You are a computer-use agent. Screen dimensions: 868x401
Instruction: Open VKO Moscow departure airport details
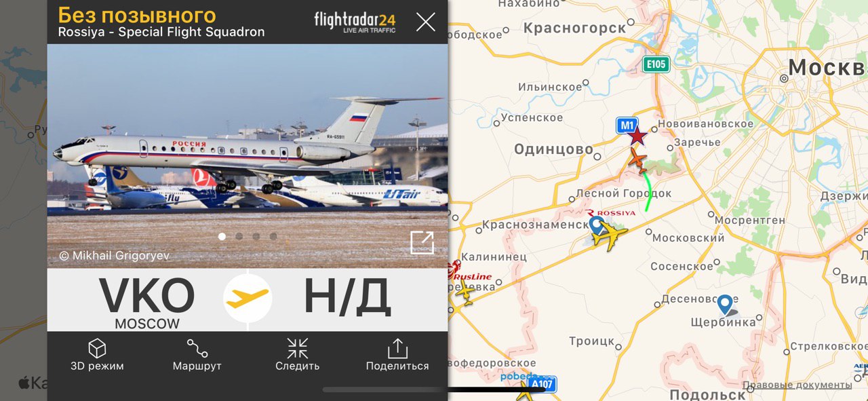point(147,302)
